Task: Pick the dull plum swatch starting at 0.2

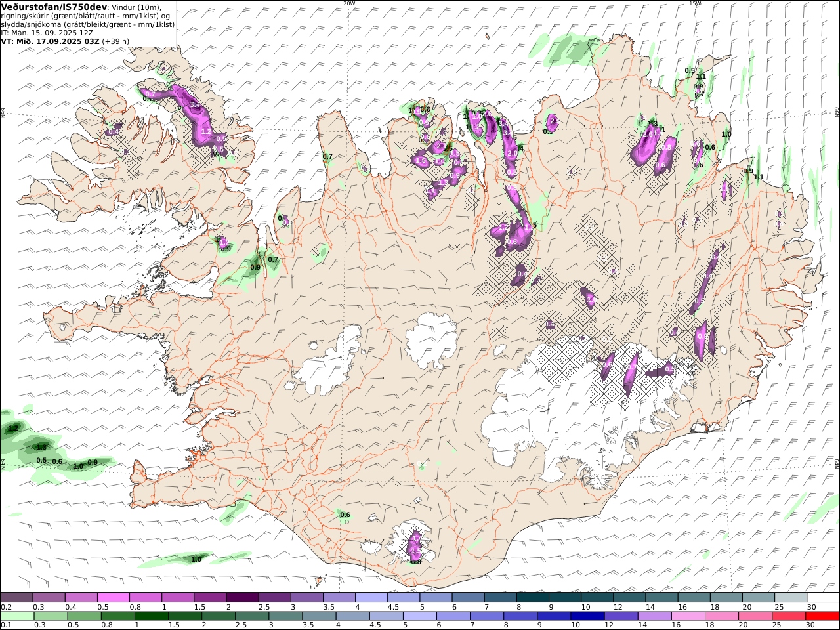Action: tap(16, 597)
